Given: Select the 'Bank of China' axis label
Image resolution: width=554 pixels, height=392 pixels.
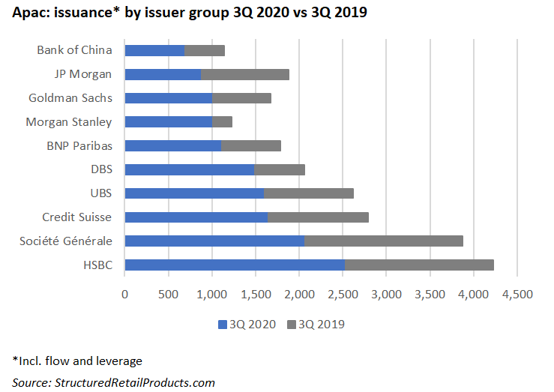Looking at the screenshot, I should pos(74,50).
